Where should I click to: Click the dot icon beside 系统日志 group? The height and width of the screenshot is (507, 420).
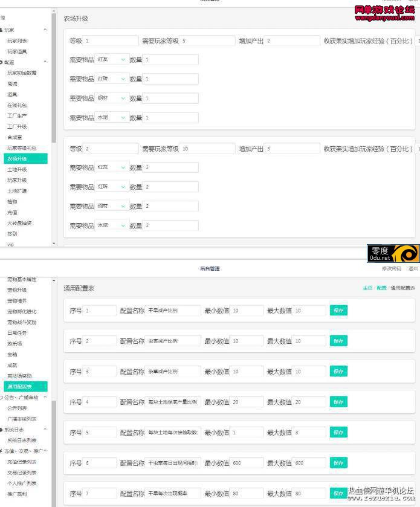[x=1, y=430]
